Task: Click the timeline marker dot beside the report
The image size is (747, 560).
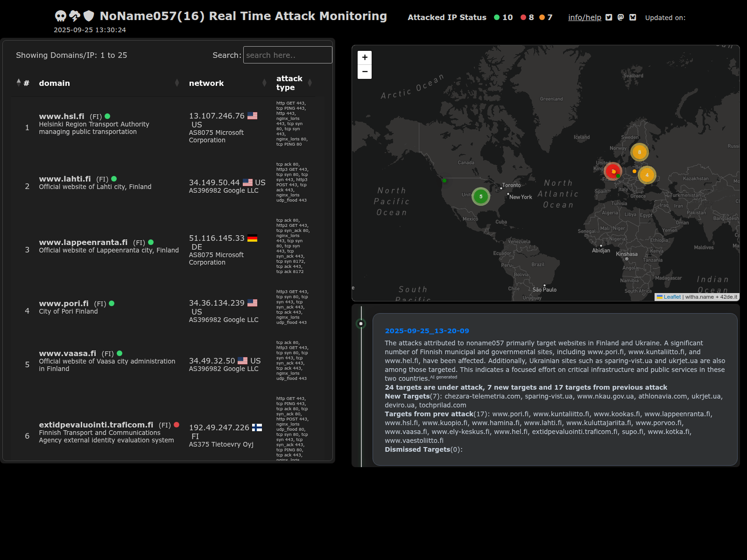Action: point(361,323)
